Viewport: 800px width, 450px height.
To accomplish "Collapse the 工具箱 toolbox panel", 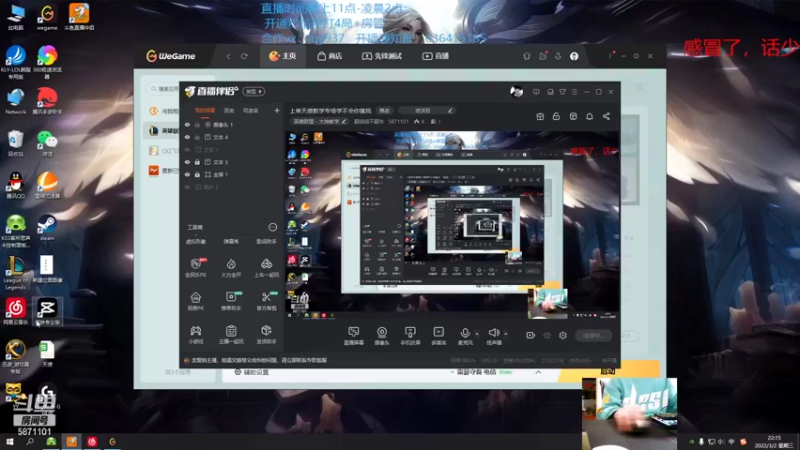I will pos(272,227).
